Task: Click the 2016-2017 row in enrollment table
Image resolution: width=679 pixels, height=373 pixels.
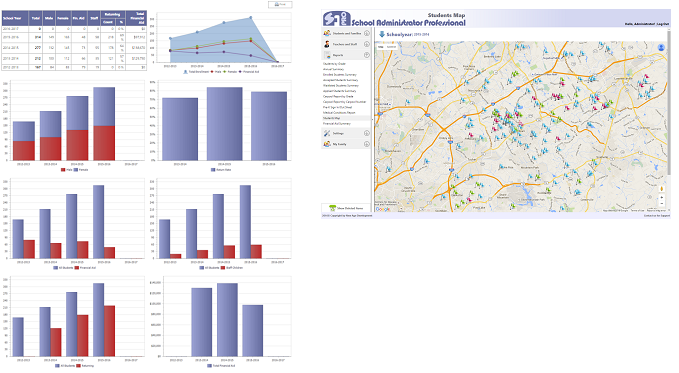Action: tap(74, 29)
